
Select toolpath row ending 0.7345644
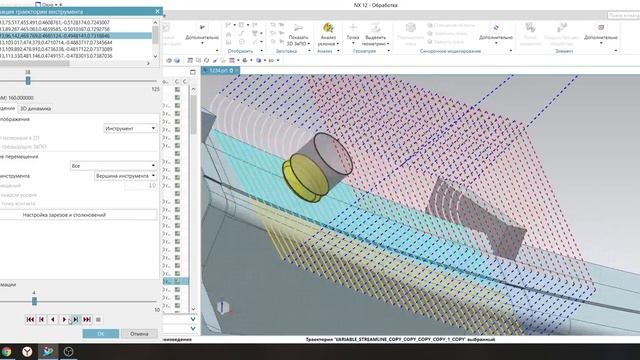76,42
